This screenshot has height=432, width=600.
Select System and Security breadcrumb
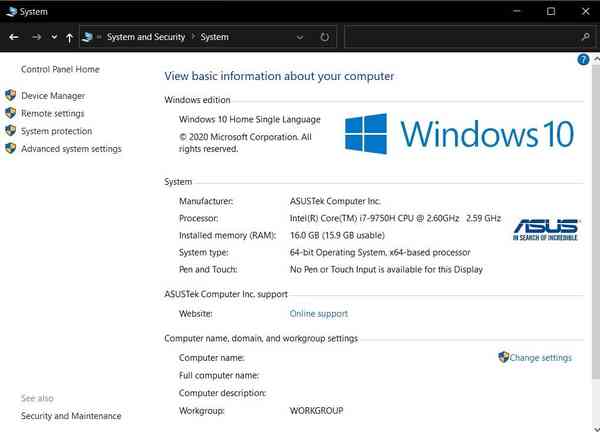point(146,37)
